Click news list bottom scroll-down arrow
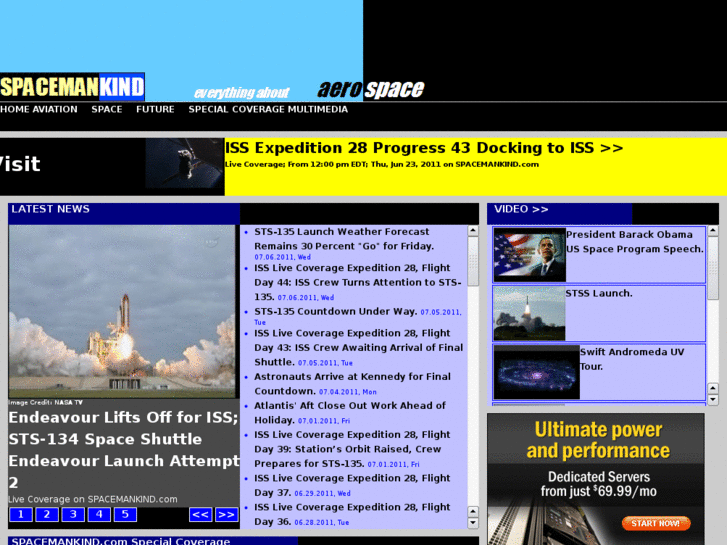 [x=473, y=523]
